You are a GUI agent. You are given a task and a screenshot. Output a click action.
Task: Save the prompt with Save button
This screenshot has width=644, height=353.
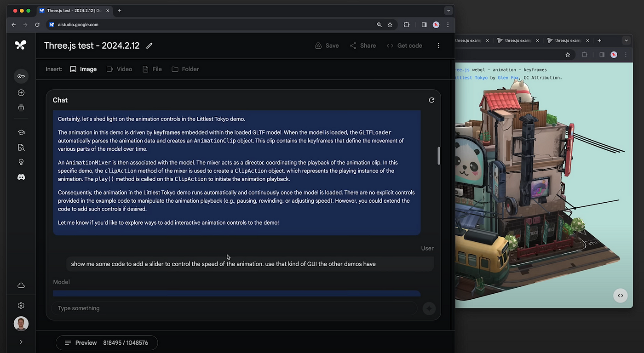327,46
